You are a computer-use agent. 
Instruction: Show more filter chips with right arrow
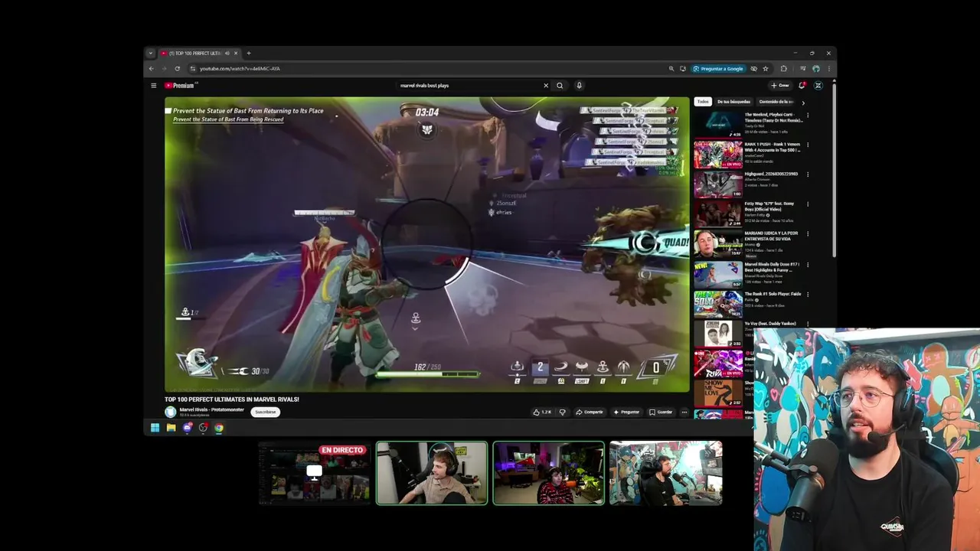click(x=802, y=102)
